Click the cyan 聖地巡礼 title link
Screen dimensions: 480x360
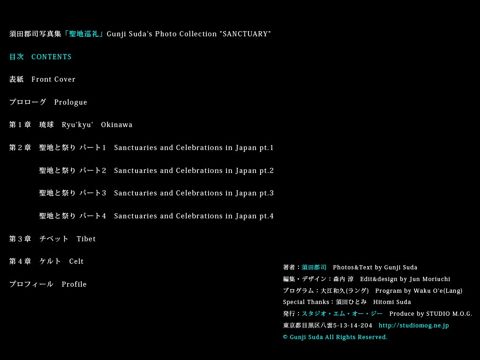[x=84, y=34]
